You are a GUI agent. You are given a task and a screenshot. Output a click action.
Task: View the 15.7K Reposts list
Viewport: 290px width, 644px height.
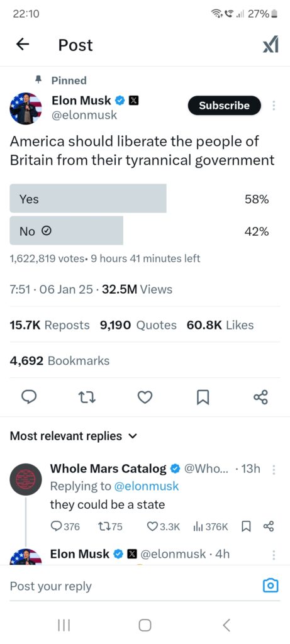[x=49, y=325]
